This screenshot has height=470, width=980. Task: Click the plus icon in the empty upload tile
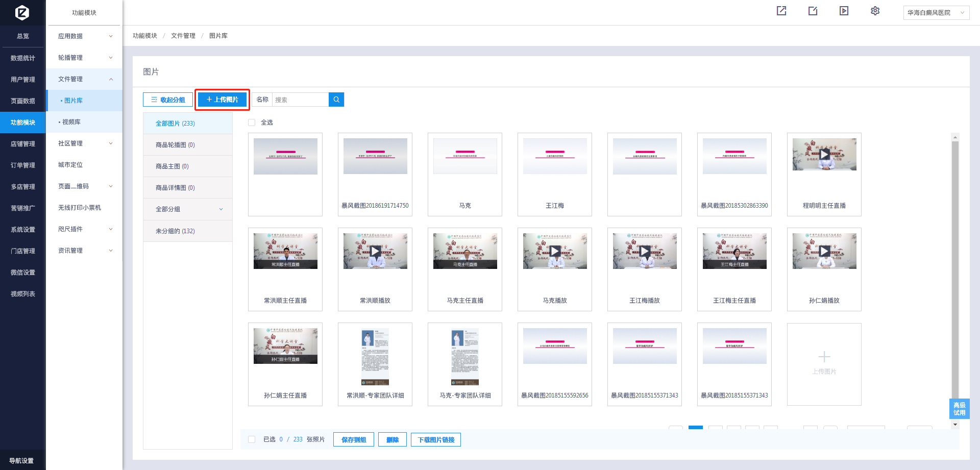pyautogui.click(x=824, y=357)
